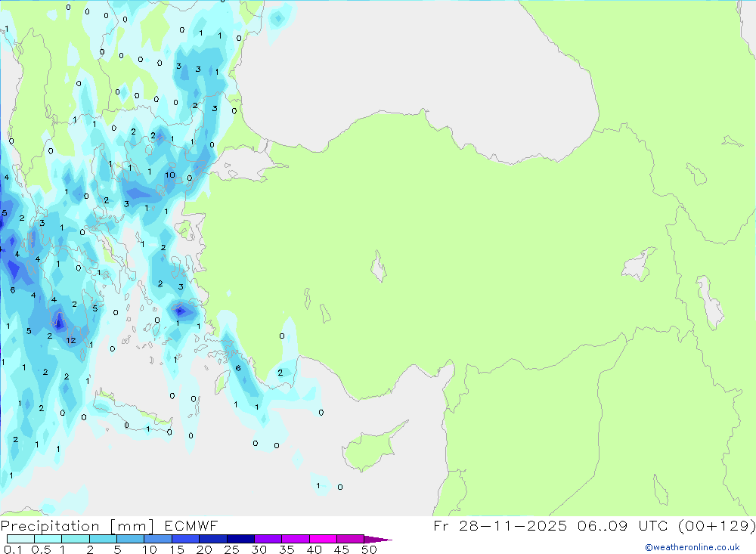
Task: Click the '45' legend scale label
Action: [342, 549]
